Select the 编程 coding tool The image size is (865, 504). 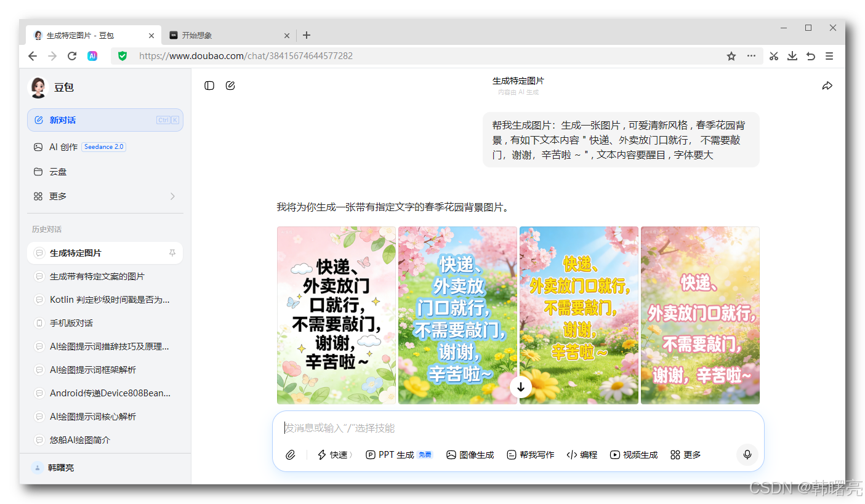[x=581, y=455]
